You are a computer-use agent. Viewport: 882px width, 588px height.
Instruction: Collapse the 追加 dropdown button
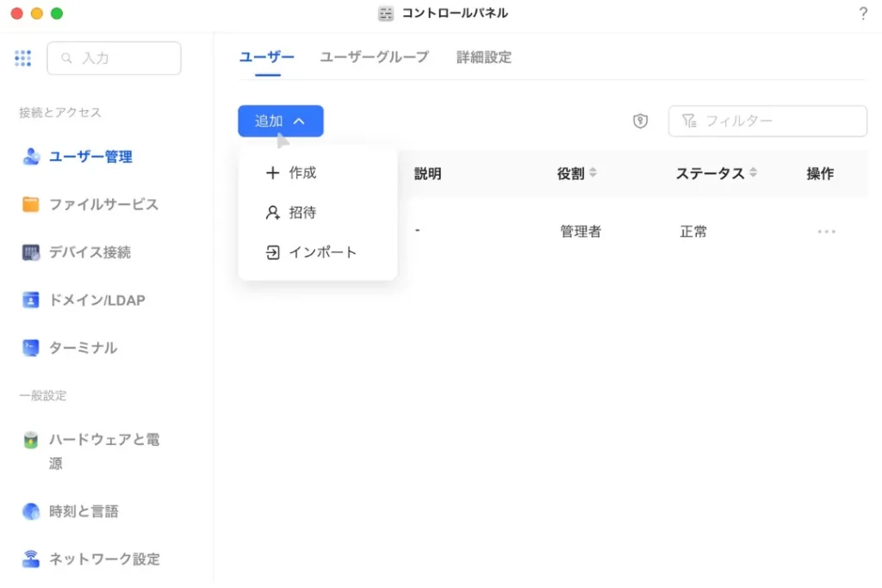[280, 121]
